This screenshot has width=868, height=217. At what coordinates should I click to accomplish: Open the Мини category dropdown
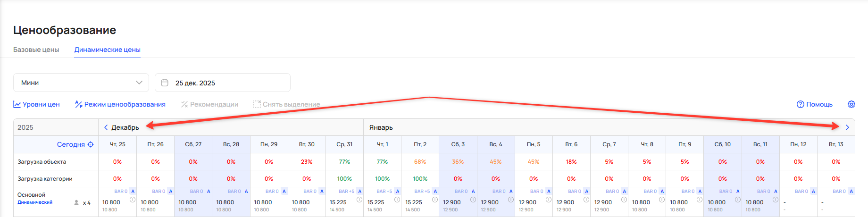click(x=81, y=83)
